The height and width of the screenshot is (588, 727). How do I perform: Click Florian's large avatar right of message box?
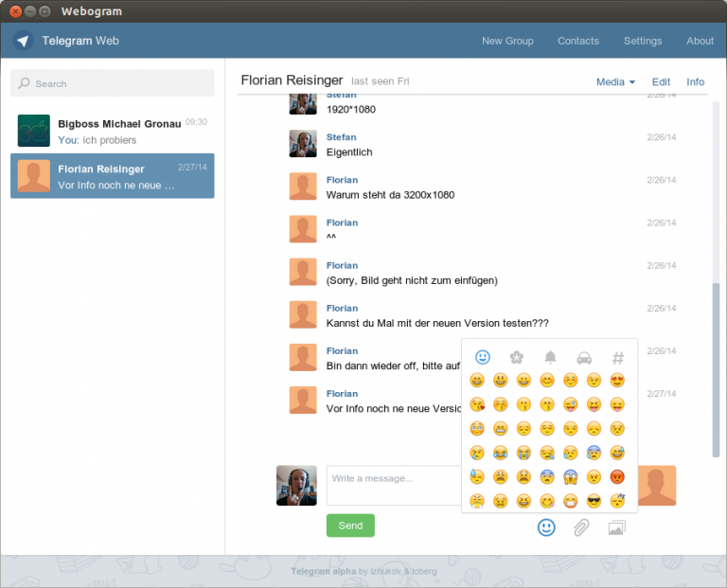[x=657, y=486]
